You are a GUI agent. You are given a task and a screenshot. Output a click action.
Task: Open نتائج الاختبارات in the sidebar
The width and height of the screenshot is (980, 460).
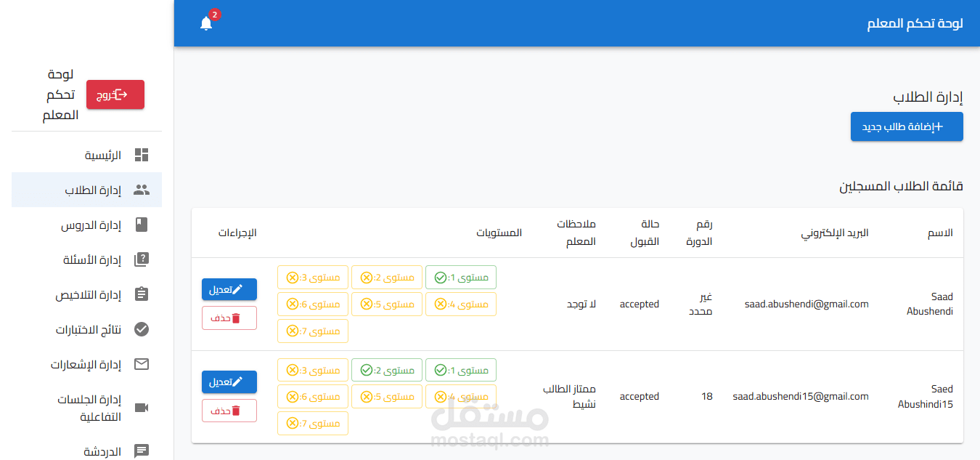86,329
